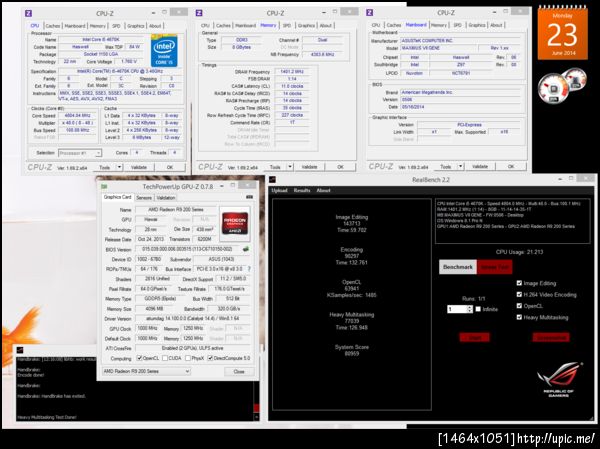The image size is (600, 449).
Task: Click the Republic of Gamers logo
Action: point(559,379)
